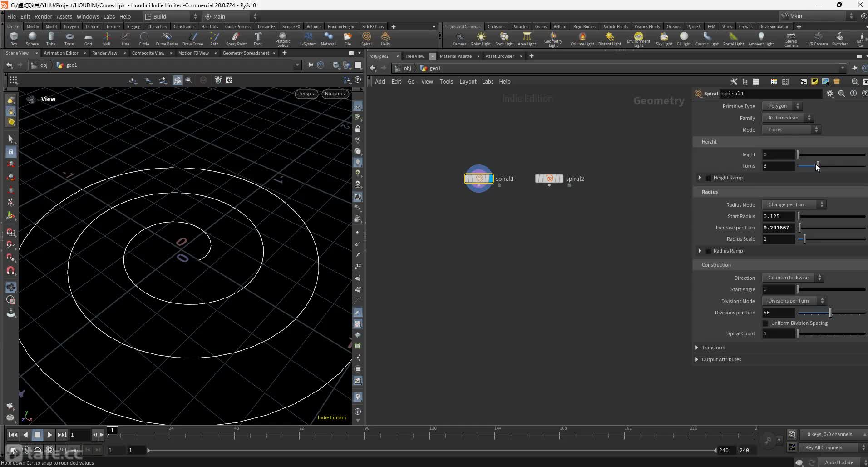Viewport: 868px width, 467px height.
Task: Click the Spiral shelf tool
Action: [x=366, y=39]
